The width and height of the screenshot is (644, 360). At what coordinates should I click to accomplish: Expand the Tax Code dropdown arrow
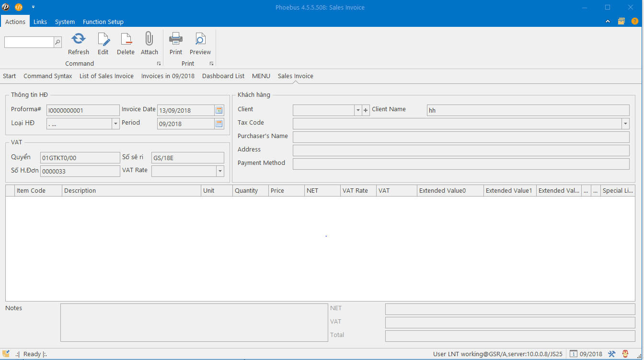tap(625, 124)
